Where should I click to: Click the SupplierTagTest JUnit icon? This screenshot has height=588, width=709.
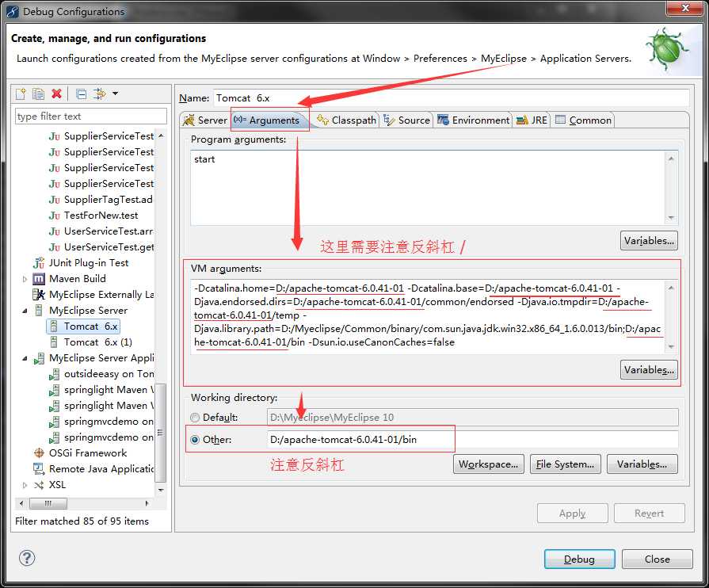(54, 200)
